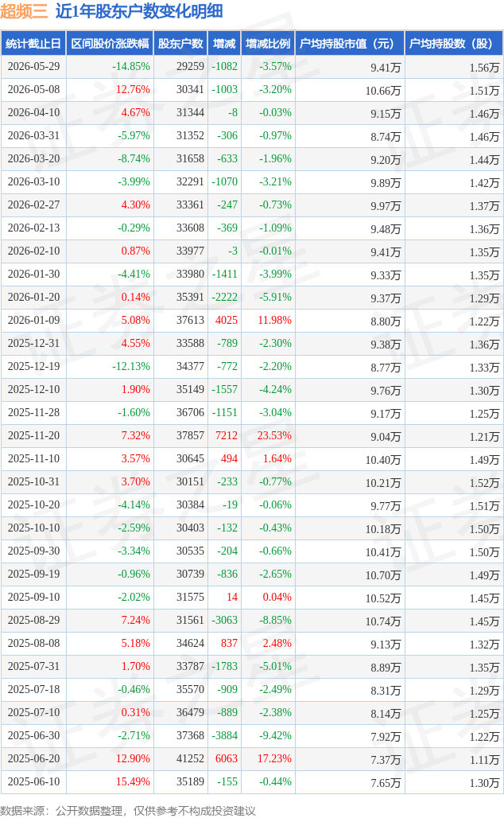Click the 统计截止日 column header

33,44
